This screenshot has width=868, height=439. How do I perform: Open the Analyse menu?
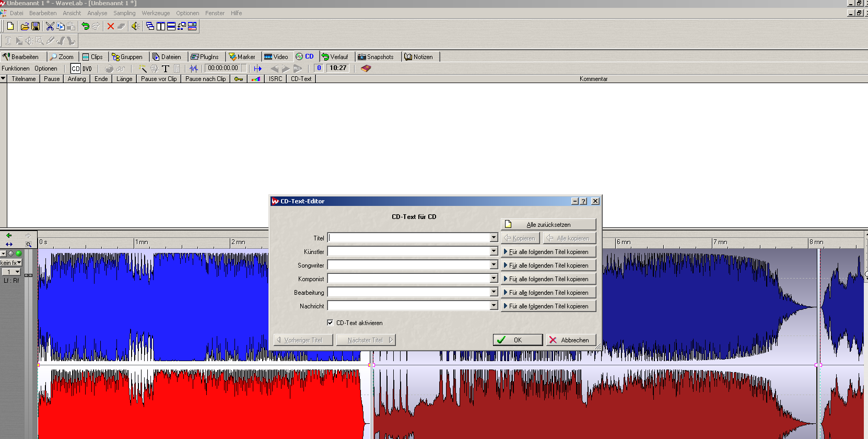pos(97,13)
